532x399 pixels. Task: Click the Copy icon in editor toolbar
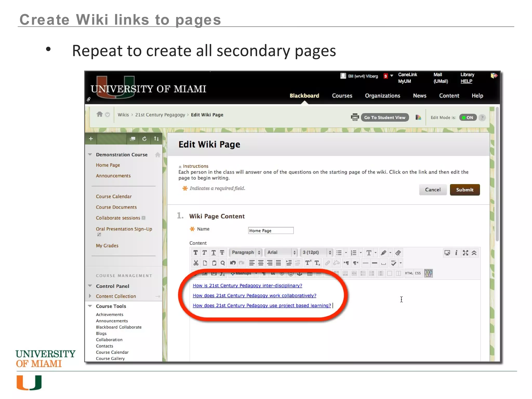[205, 263]
